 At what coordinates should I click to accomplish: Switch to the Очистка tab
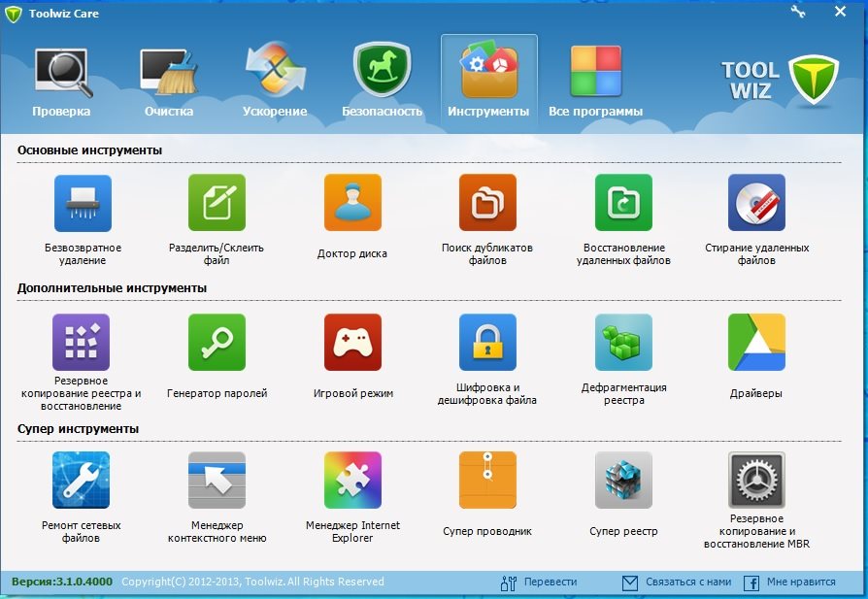pos(169,82)
